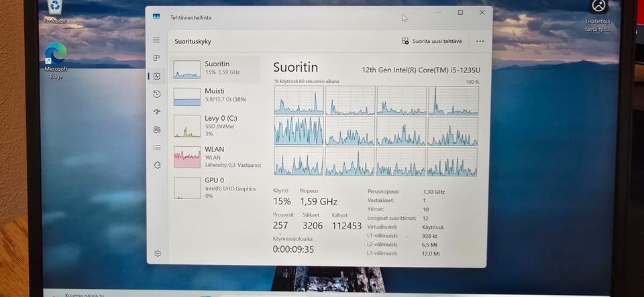Click the Tehtävienhallinta title bar app icon
The image size is (644, 297).
tap(156, 17)
